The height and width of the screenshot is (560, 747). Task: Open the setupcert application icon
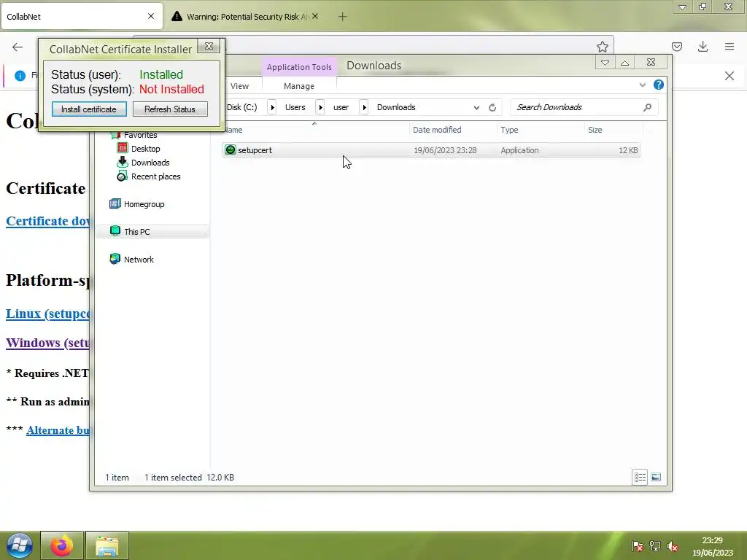click(x=230, y=150)
